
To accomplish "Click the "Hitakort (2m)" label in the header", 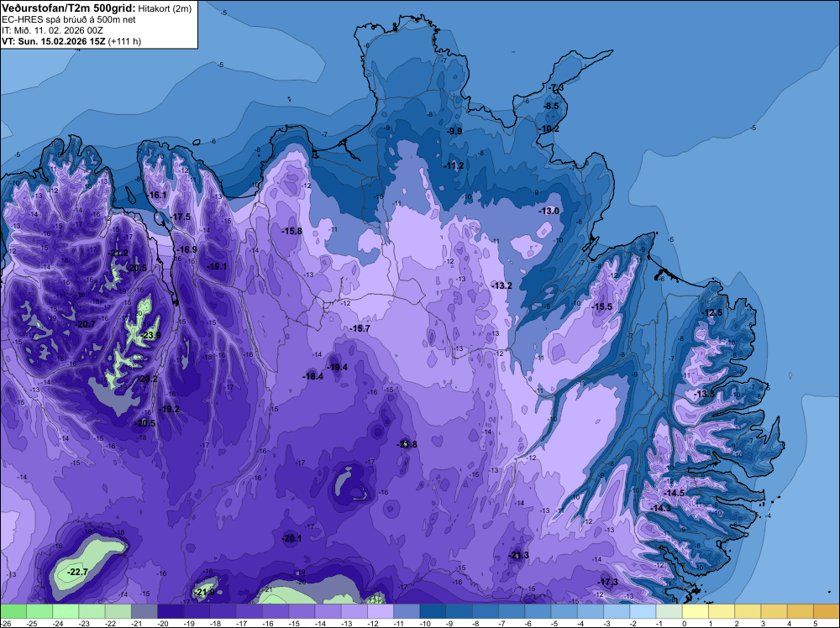I will [x=165, y=8].
